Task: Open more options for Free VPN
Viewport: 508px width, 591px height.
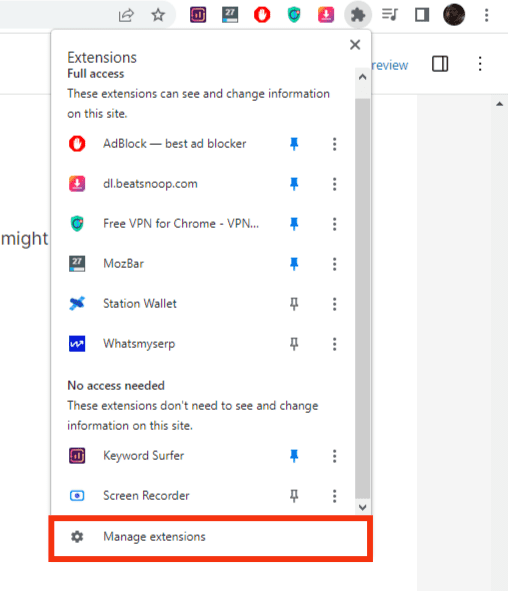Action: pyautogui.click(x=334, y=224)
